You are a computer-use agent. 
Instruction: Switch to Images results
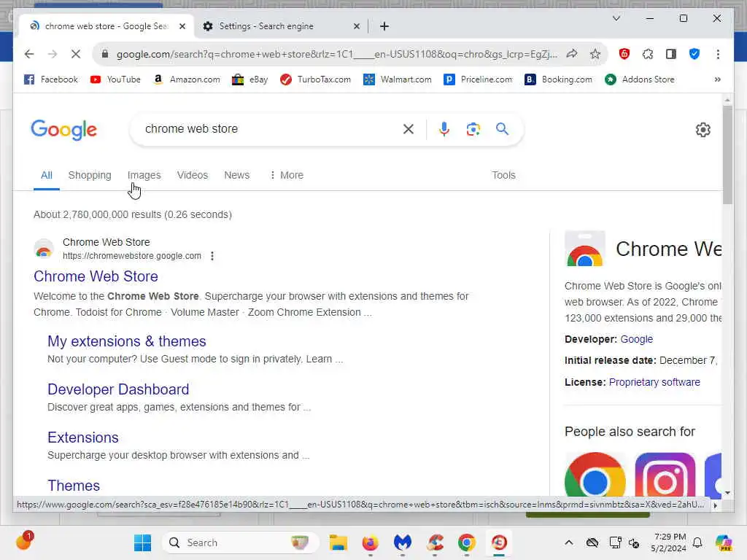[144, 175]
